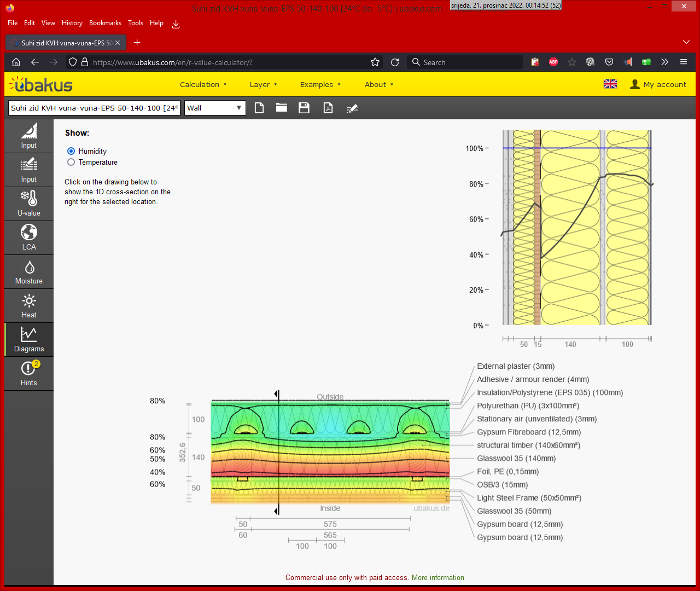The height and width of the screenshot is (591, 700).
Task: Select the Humidity radio button
Action: click(x=71, y=151)
